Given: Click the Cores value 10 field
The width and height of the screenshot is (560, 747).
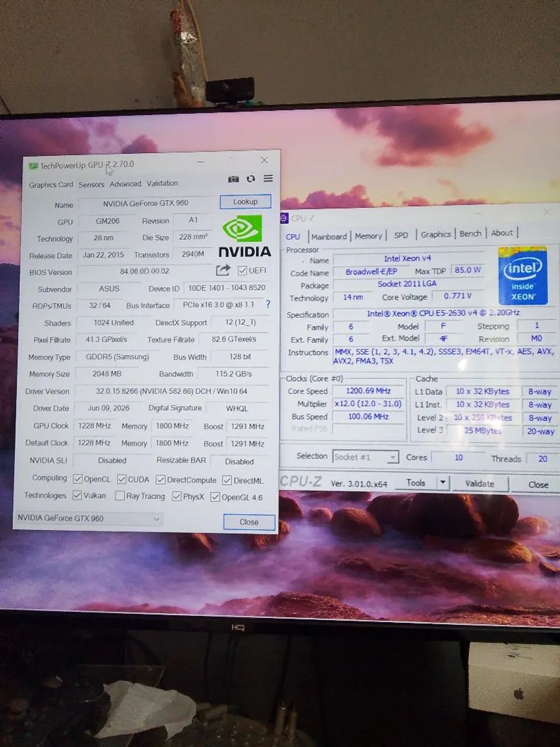Looking at the screenshot, I should coord(459,458).
